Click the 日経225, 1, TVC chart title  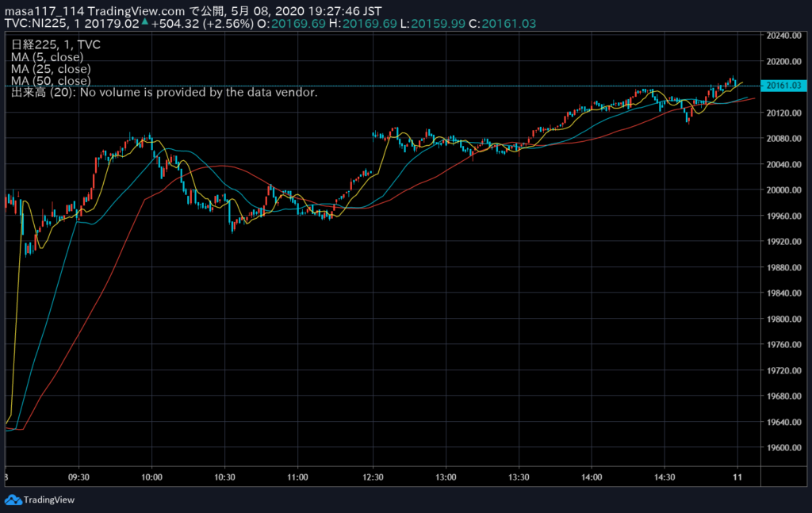(56, 44)
